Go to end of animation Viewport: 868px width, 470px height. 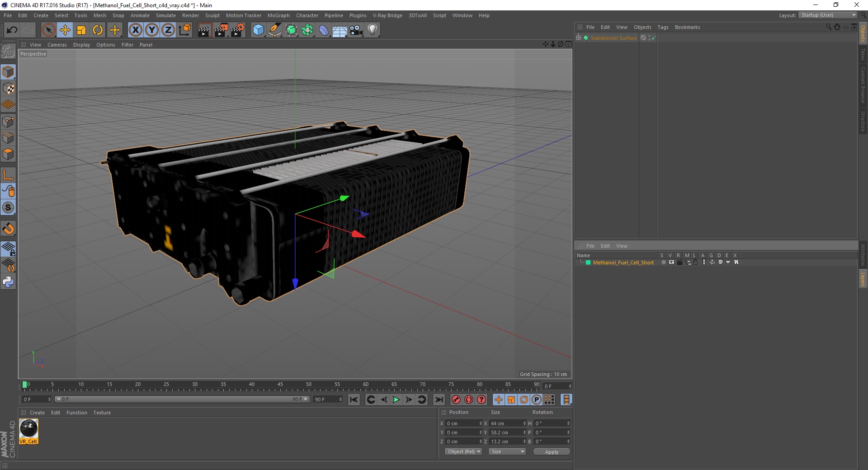[x=439, y=399]
